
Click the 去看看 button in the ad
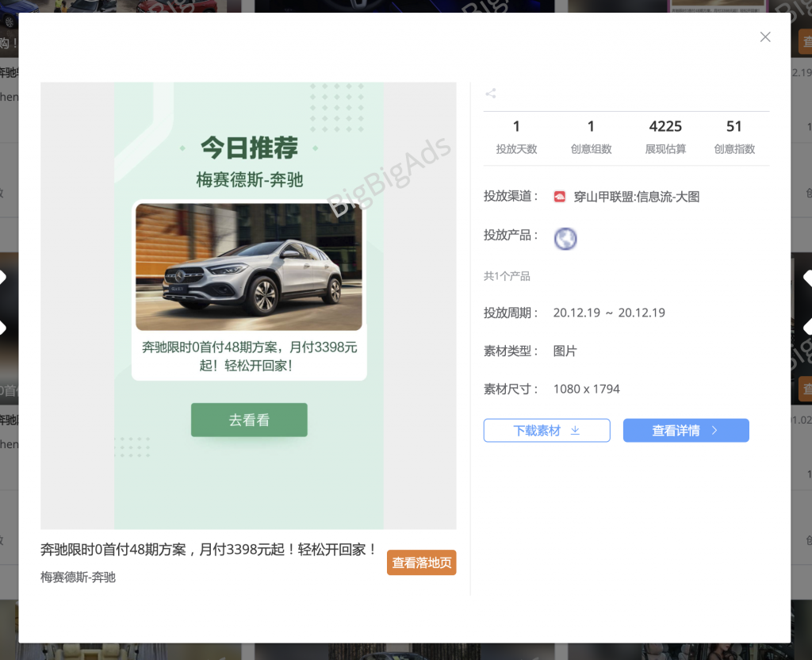click(x=249, y=420)
